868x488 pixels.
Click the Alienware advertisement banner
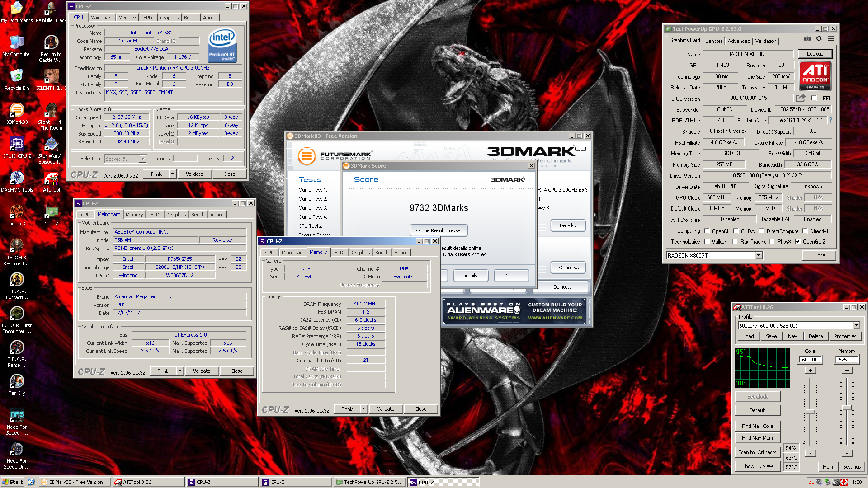[x=514, y=311]
